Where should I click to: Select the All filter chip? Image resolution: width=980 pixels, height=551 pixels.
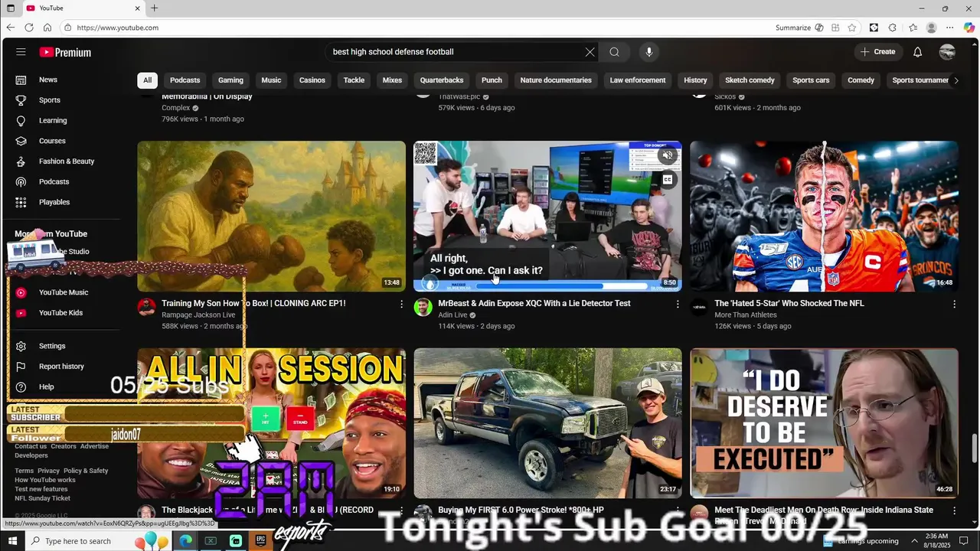pos(147,80)
